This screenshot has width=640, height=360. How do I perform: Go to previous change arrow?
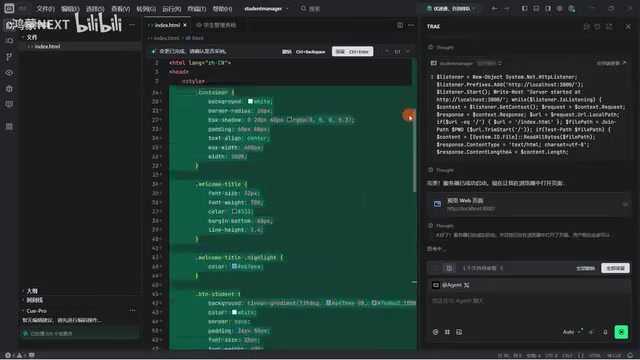[x=387, y=51]
